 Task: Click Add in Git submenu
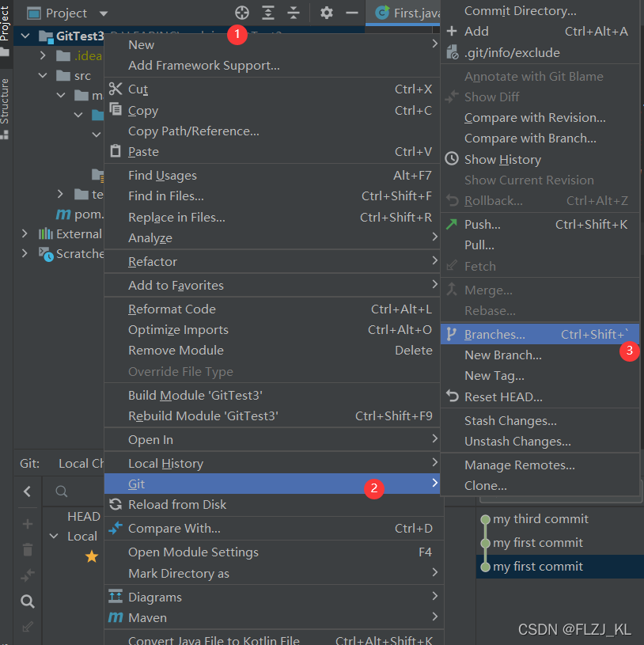coord(540,32)
